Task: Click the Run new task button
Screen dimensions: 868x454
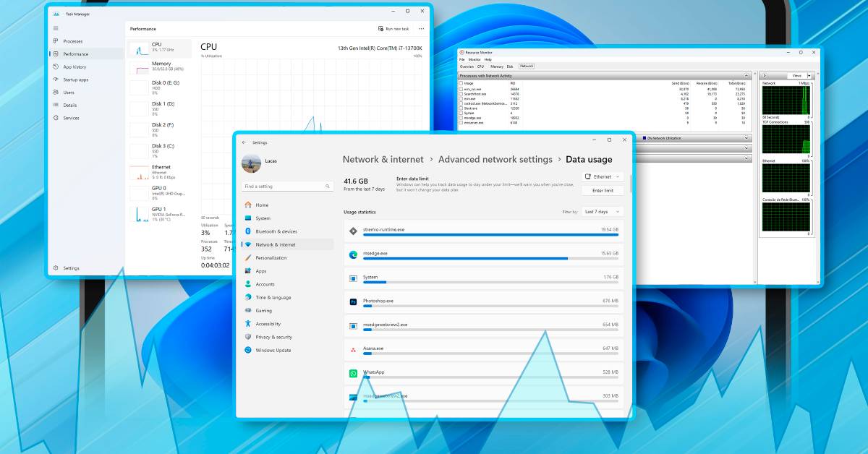Action: (x=393, y=29)
